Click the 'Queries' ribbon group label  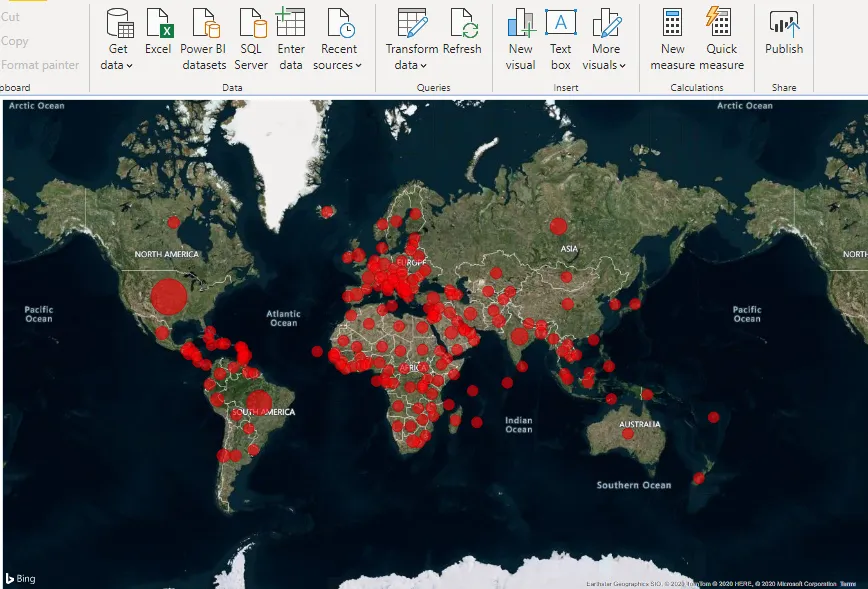433,87
